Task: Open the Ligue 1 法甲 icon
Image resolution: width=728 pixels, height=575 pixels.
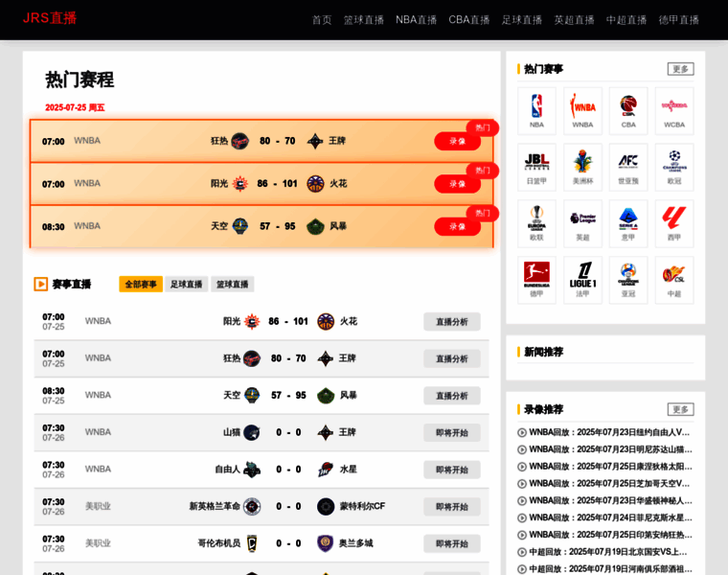Action: pos(582,280)
